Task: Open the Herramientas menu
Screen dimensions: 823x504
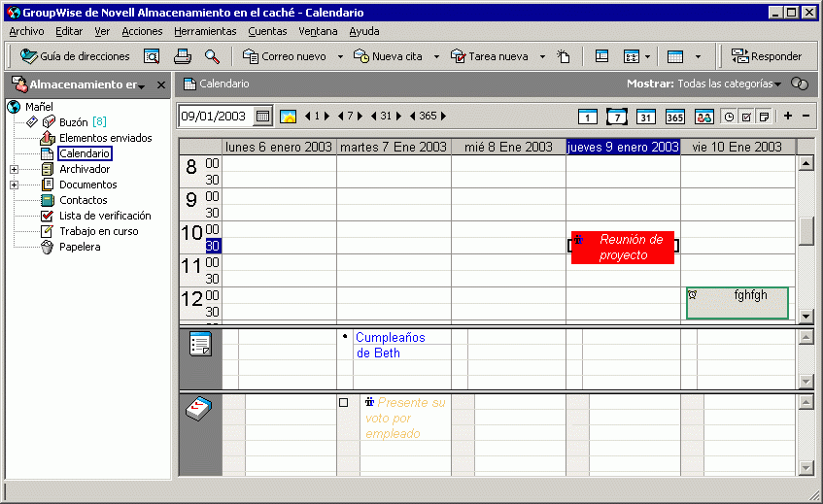Action: pos(205,31)
